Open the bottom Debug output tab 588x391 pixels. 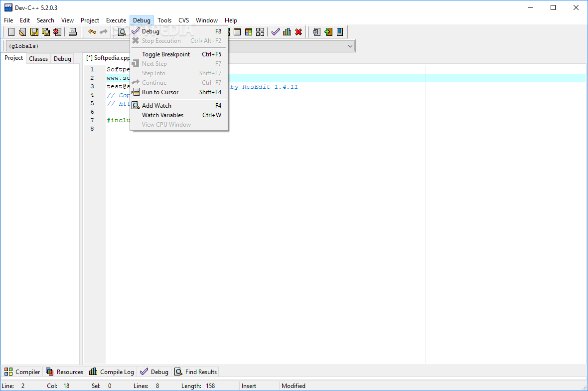click(154, 372)
